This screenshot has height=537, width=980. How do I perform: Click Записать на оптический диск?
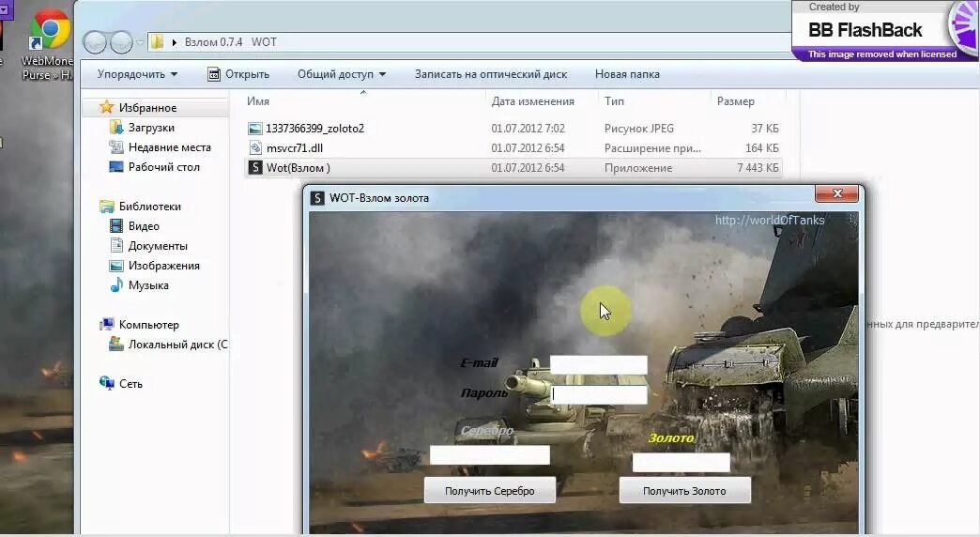(491, 74)
